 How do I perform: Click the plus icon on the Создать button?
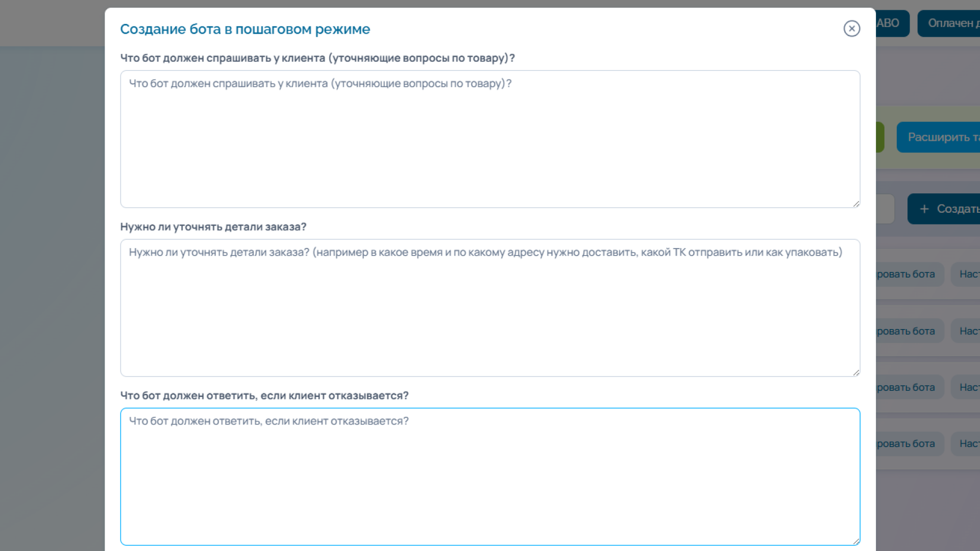924,209
